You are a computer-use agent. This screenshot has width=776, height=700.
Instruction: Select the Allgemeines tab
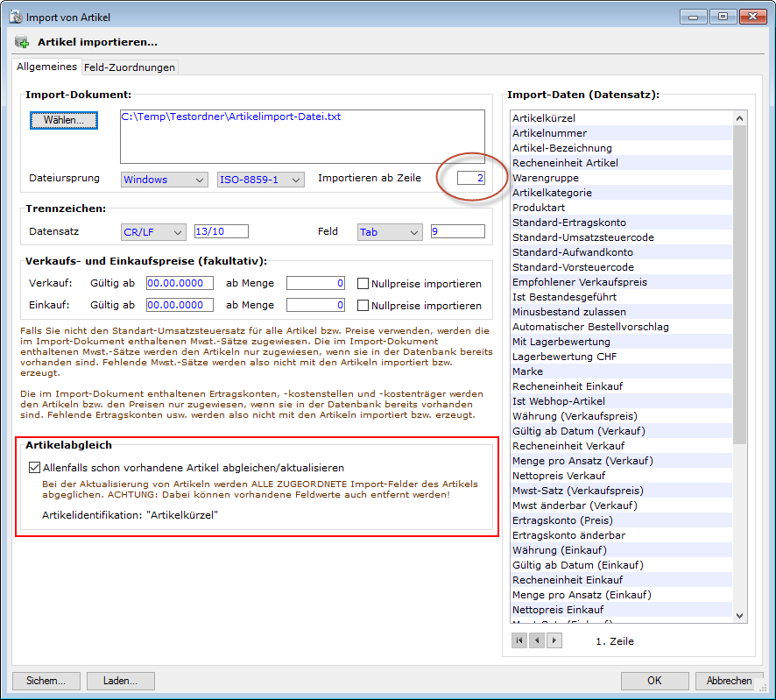[47, 67]
